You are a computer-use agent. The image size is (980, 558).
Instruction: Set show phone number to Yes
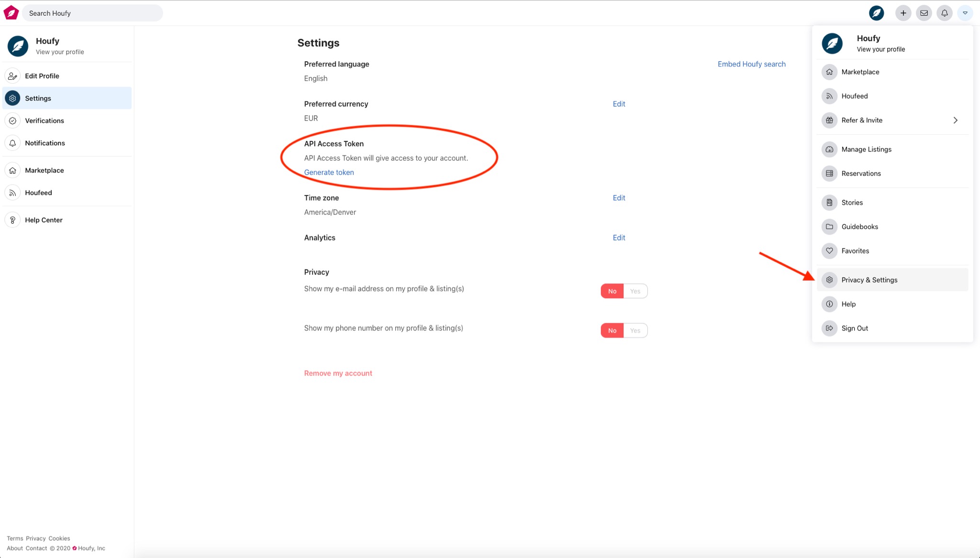point(635,330)
